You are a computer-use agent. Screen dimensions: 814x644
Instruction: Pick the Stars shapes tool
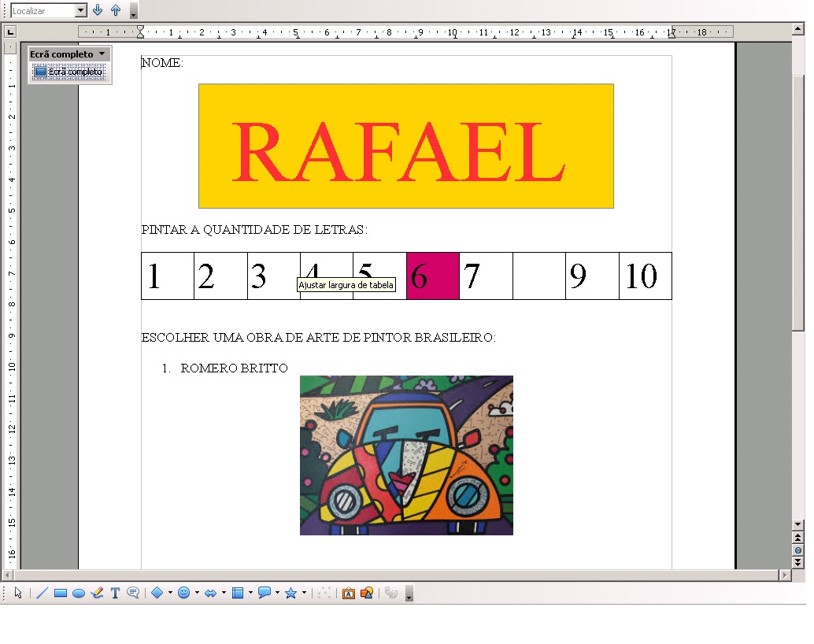(x=290, y=593)
